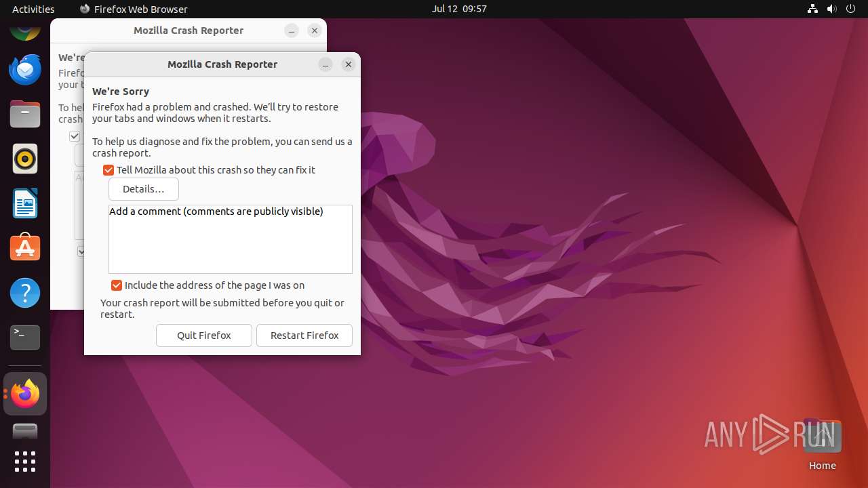Minimize the background Mozilla Crash Reporter window
Image resolution: width=868 pixels, height=488 pixels.
pyautogui.click(x=292, y=30)
